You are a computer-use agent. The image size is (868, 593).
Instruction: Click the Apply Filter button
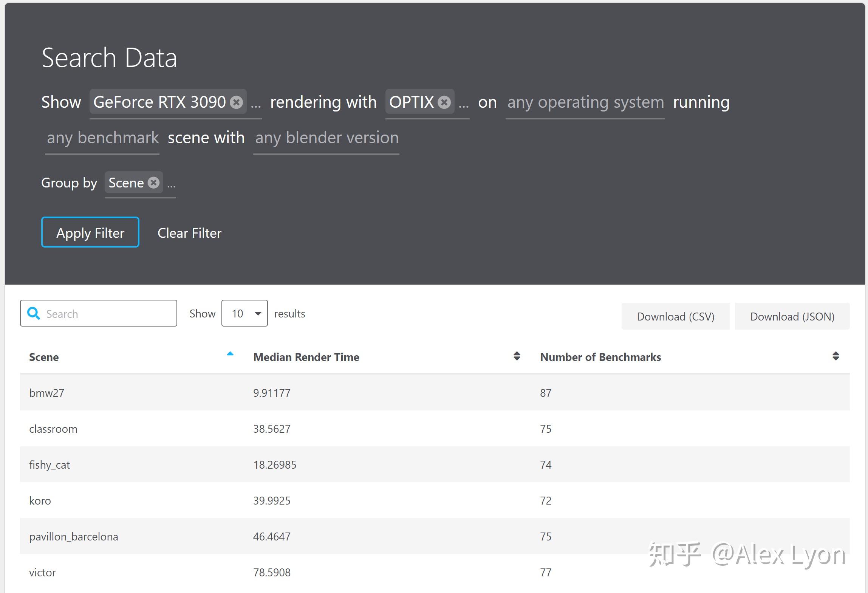tap(90, 232)
